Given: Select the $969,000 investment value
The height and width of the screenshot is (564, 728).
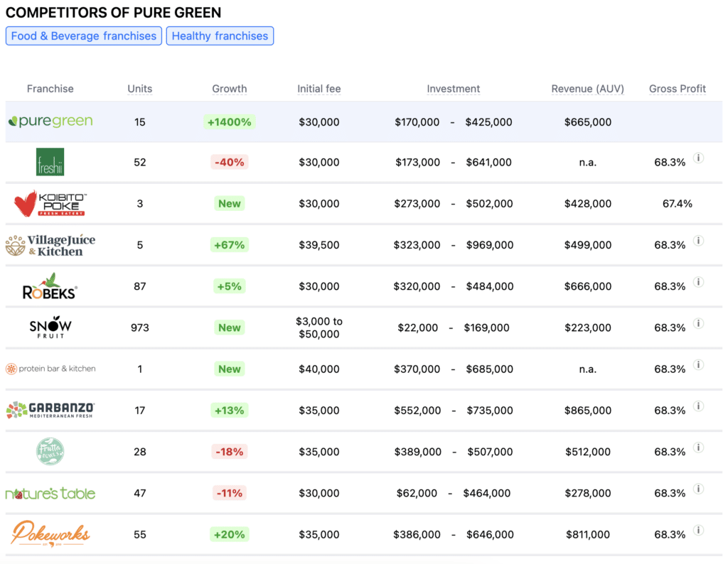Looking at the screenshot, I should 490,245.
